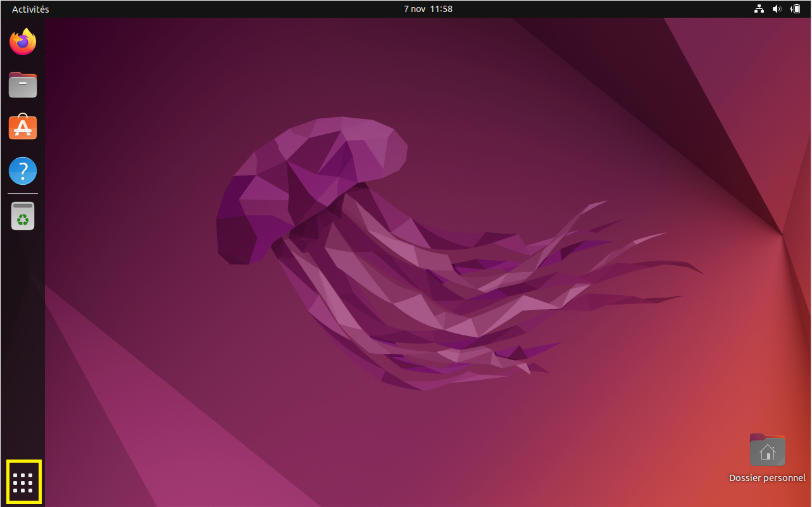
Task: Click the volume speaker icon
Action: 777,9
